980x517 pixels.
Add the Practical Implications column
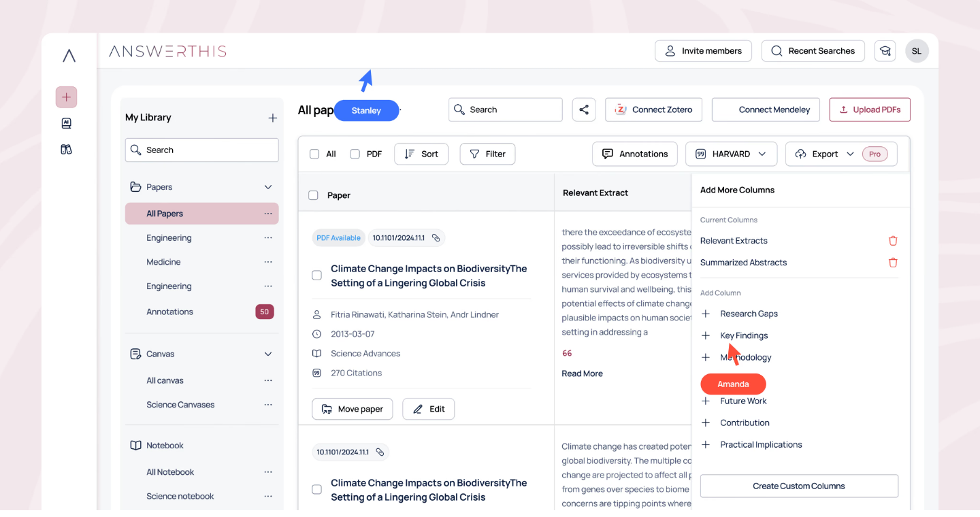(x=706, y=445)
